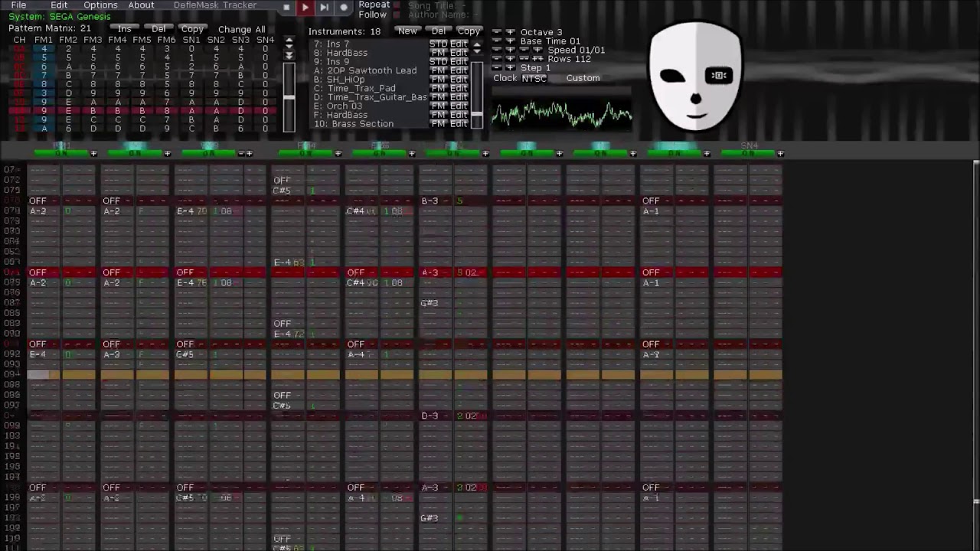The image size is (980, 551).
Task: Click the oscilloscope waveform display
Action: pos(562,113)
